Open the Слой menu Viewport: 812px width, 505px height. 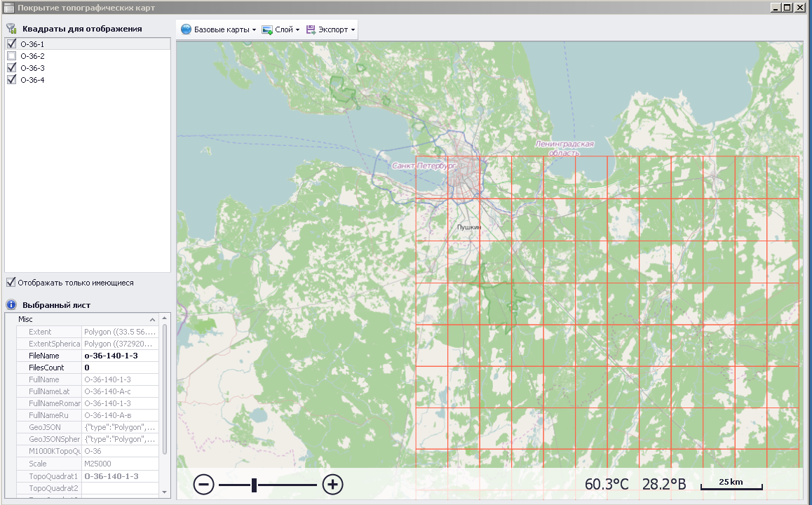[x=284, y=29]
